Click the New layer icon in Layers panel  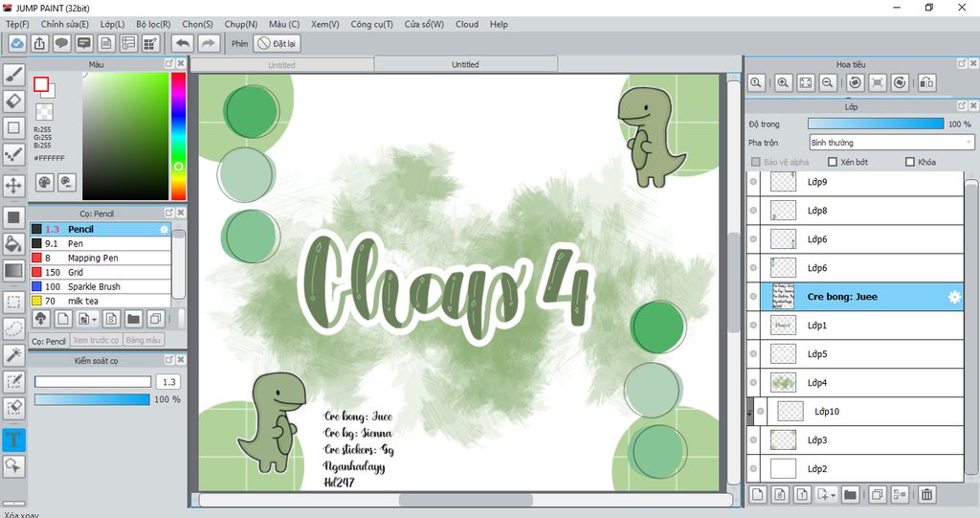(x=758, y=495)
